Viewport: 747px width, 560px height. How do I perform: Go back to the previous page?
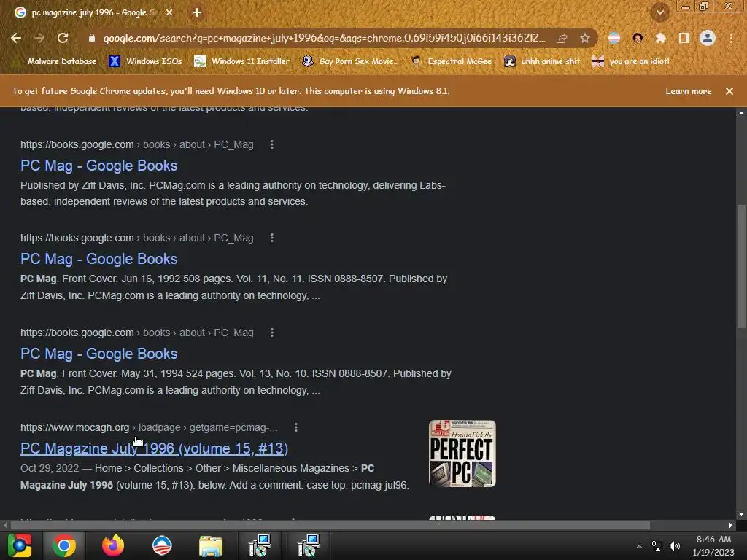click(16, 38)
